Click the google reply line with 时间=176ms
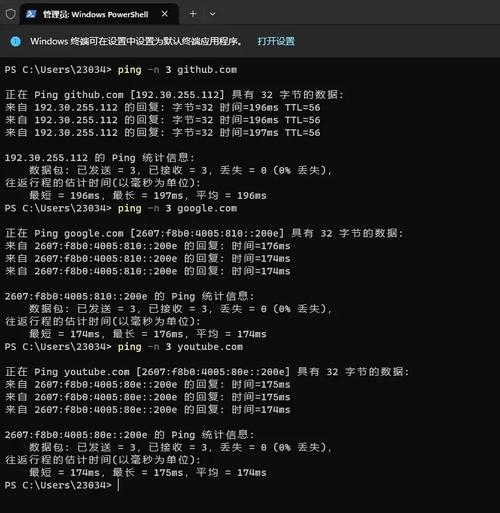The width and height of the screenshot is (500, 513). (148, 246)
